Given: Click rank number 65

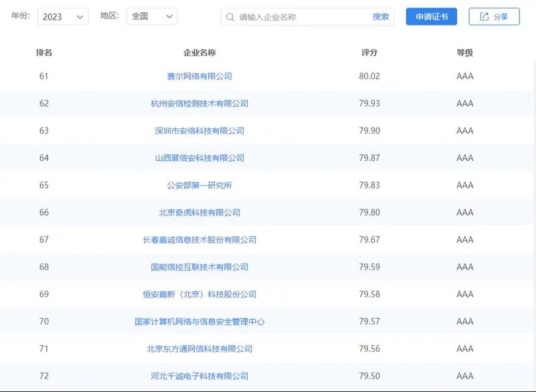Looking at the screenshot, I should pyautogui.click(x=44, y=185).
